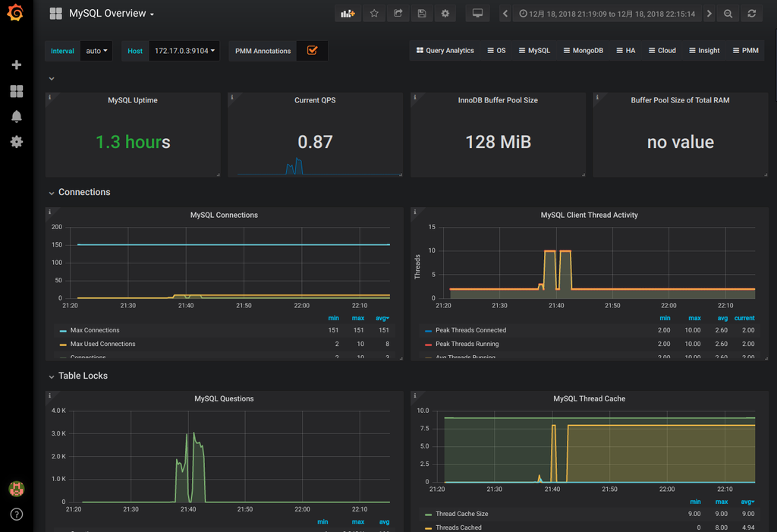Click the user avatar in sidebar
777x532 pixels.
(x=17, y=489)
